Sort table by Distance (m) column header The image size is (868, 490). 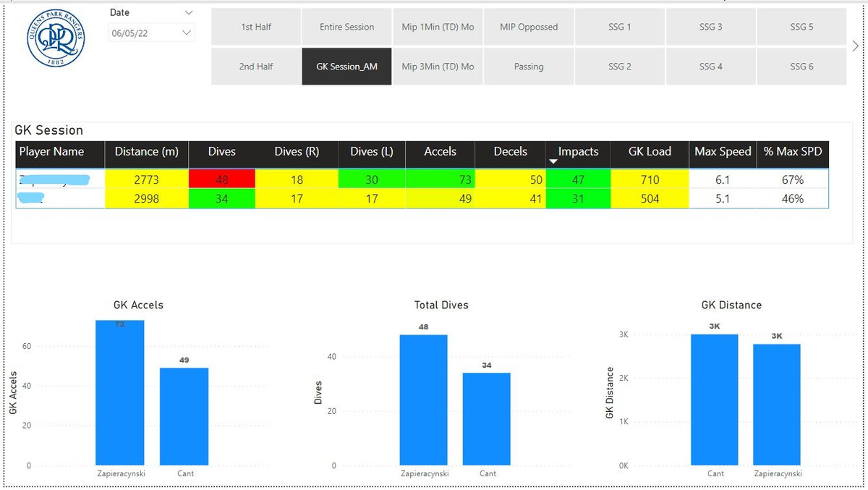tap(146, 152)
